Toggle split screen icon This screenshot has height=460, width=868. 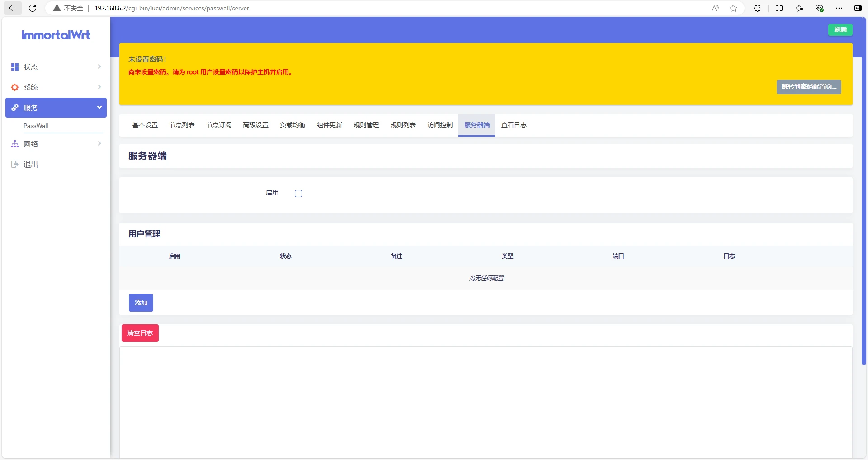pos(779,8)
